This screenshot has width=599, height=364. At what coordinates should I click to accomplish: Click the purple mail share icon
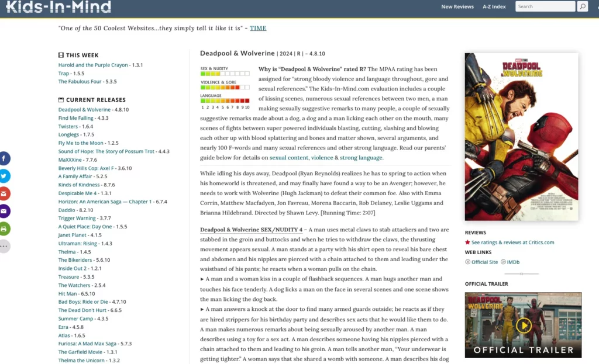pos(4,211)
